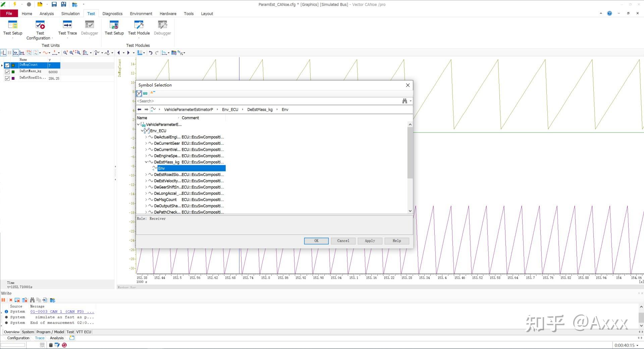Screen dimensions: 644x349
Task: Click the save icon in title bar
Action: click(54, 4)
